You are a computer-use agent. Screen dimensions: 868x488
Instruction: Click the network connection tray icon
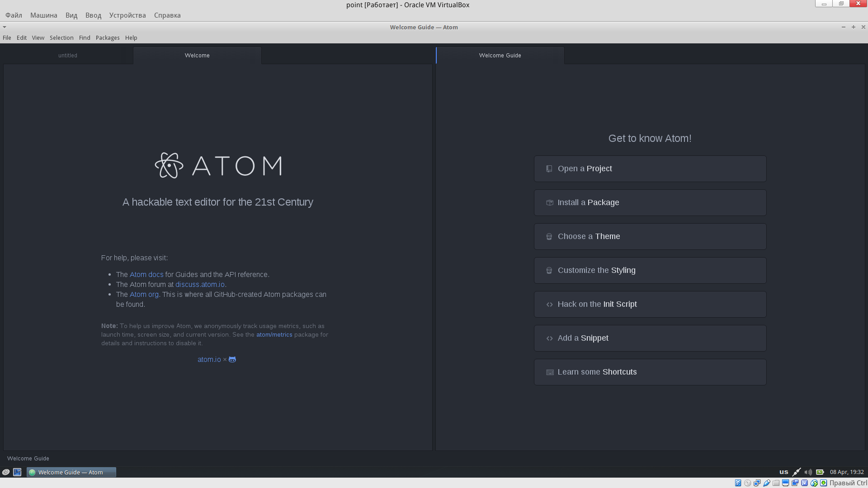pyautogui.click(x=797, y=472)
